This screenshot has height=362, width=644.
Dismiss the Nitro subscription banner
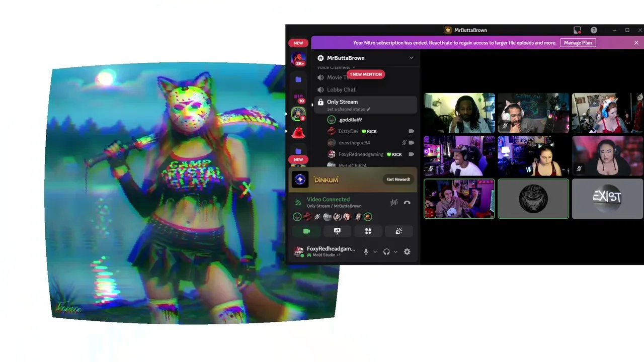(x=636, y=43)
